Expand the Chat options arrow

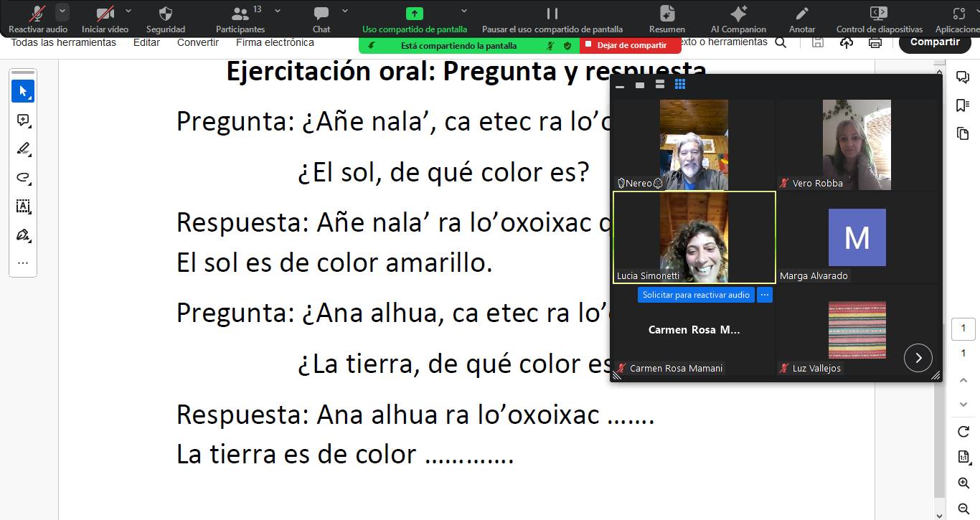[x=345, y=11]
